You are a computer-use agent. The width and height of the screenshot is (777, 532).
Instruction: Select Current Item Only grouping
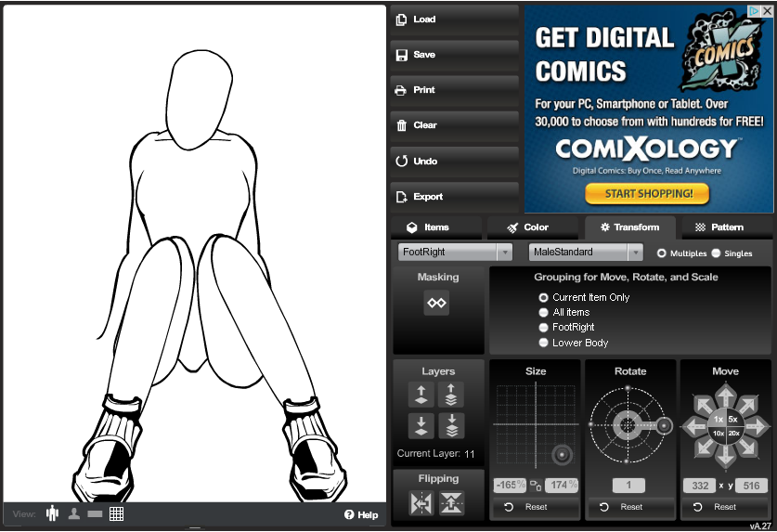tap(544, 297)
